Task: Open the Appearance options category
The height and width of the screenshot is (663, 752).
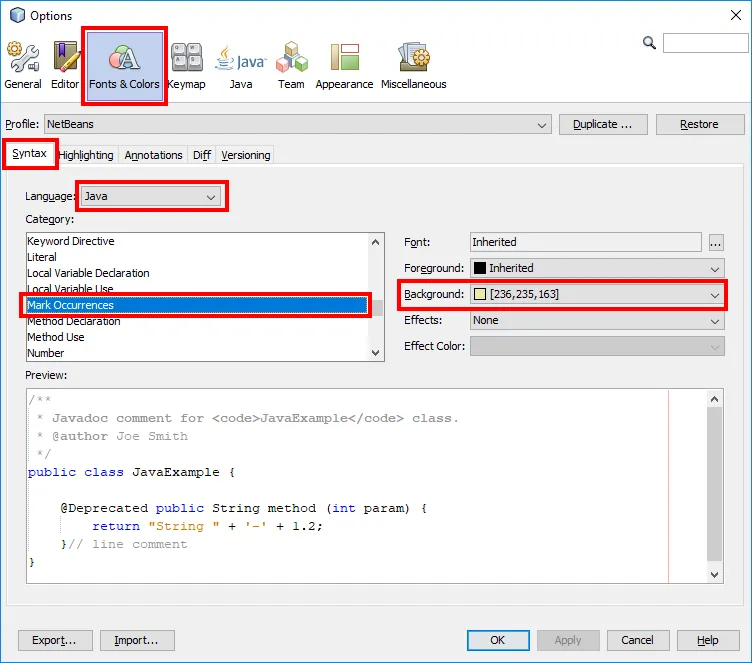Action: click(344, 66)
